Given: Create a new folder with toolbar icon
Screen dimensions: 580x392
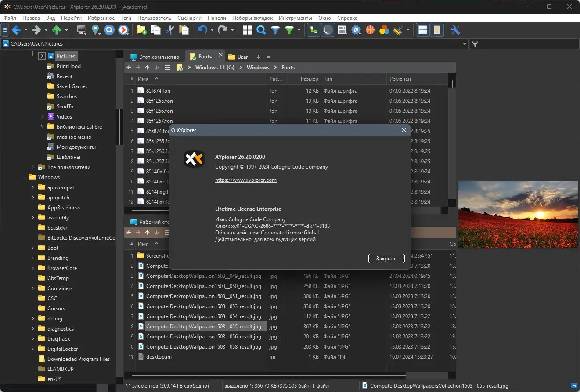Looking at the screenshot, I should [x=141, y=30].
